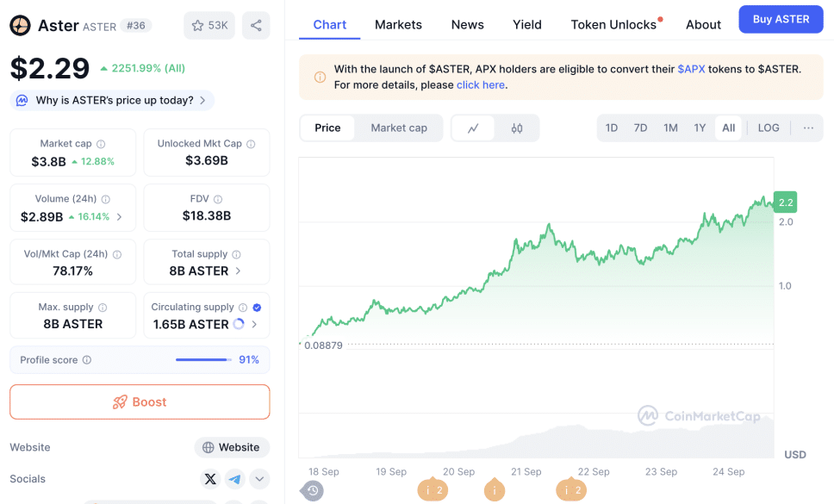
Task: Click the share icon next to watchlist
Action: pyautogui.click(x=256, y=26)
